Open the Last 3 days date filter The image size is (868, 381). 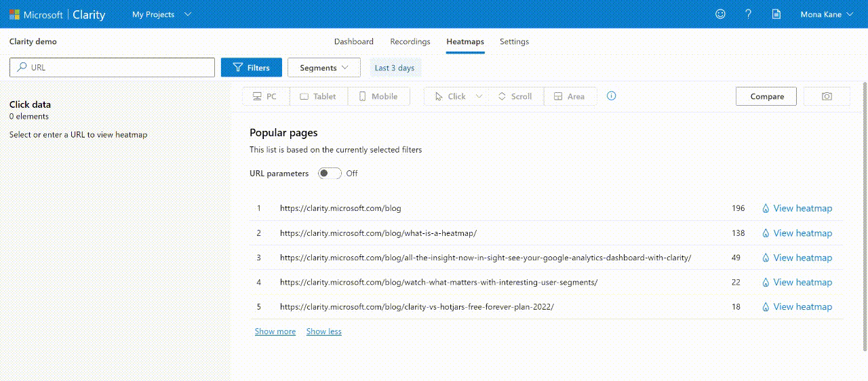(x=395, y=68)
